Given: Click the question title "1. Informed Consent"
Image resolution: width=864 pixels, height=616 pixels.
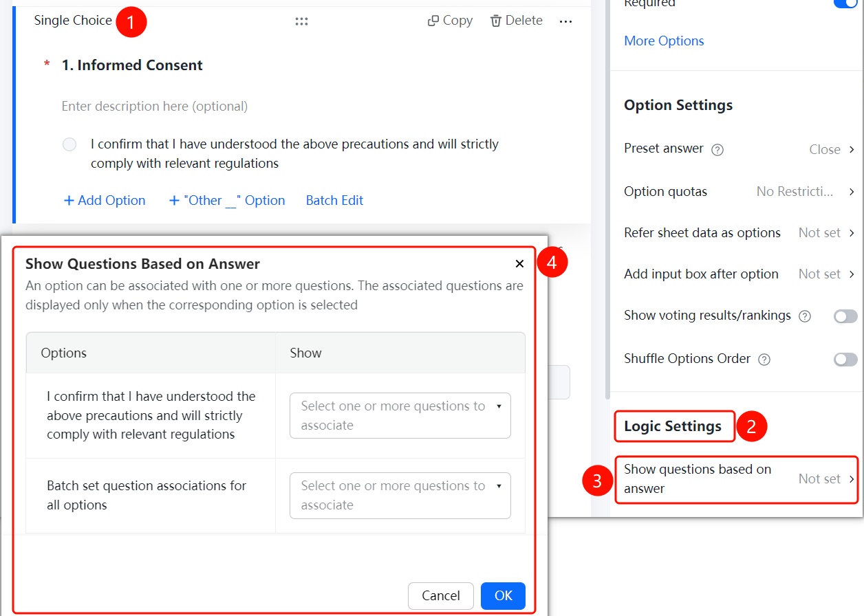Looking at the screenshot, I should 132,65.
